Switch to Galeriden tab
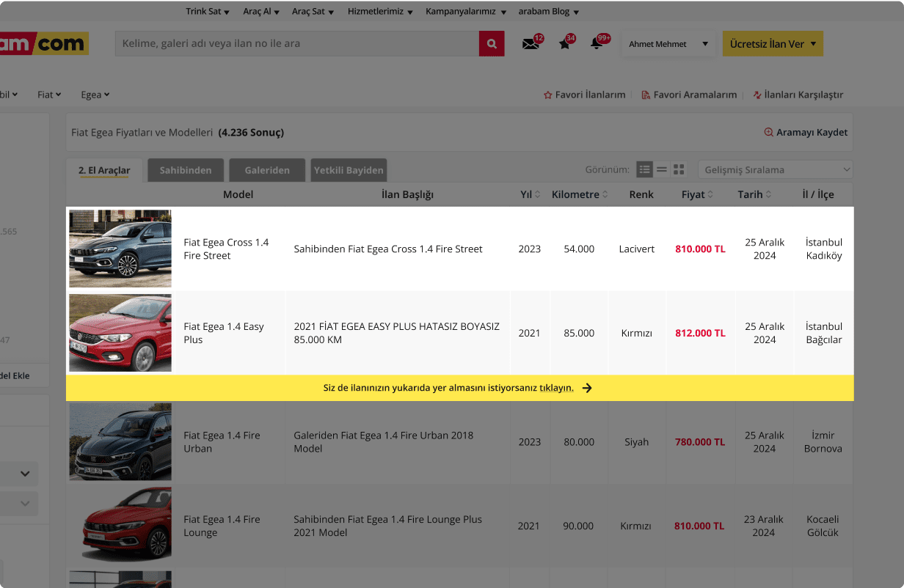 267,170
